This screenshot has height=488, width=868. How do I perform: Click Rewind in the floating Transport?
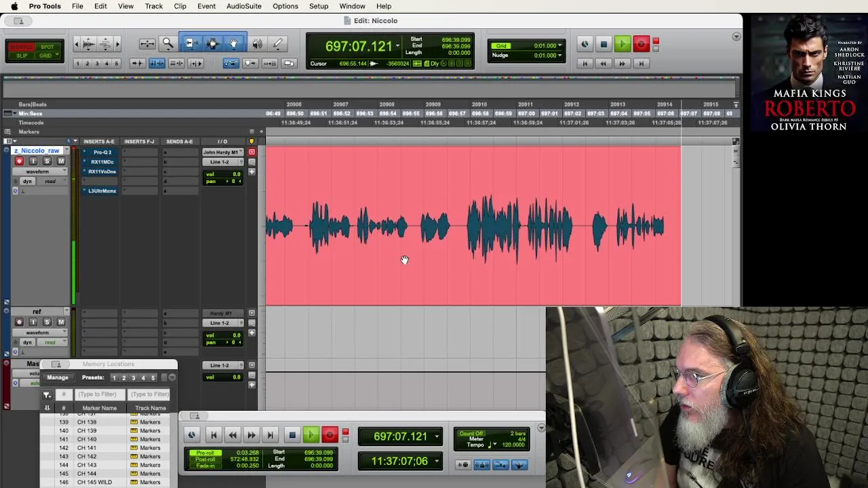pos(233,436)
